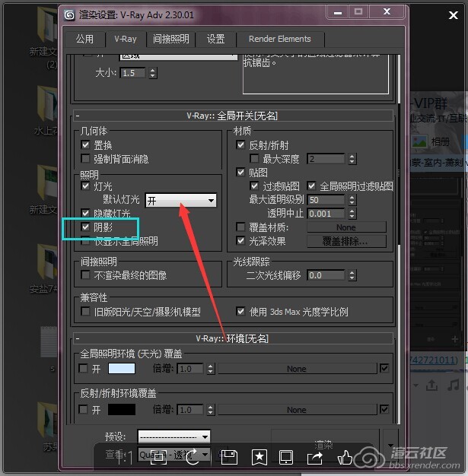Toggle the 灯光 lights checkbox
The image size is (468, 476).
pos(85,186)
